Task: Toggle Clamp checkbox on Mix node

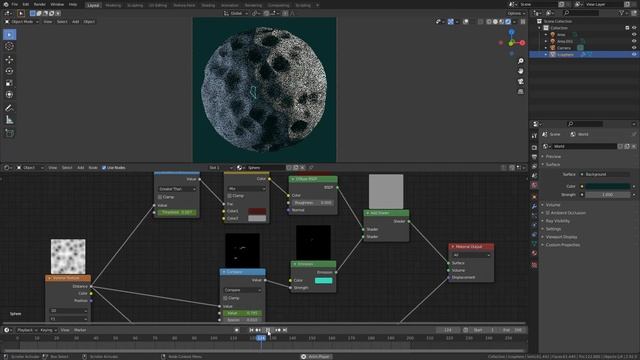Action: (229, 196)
